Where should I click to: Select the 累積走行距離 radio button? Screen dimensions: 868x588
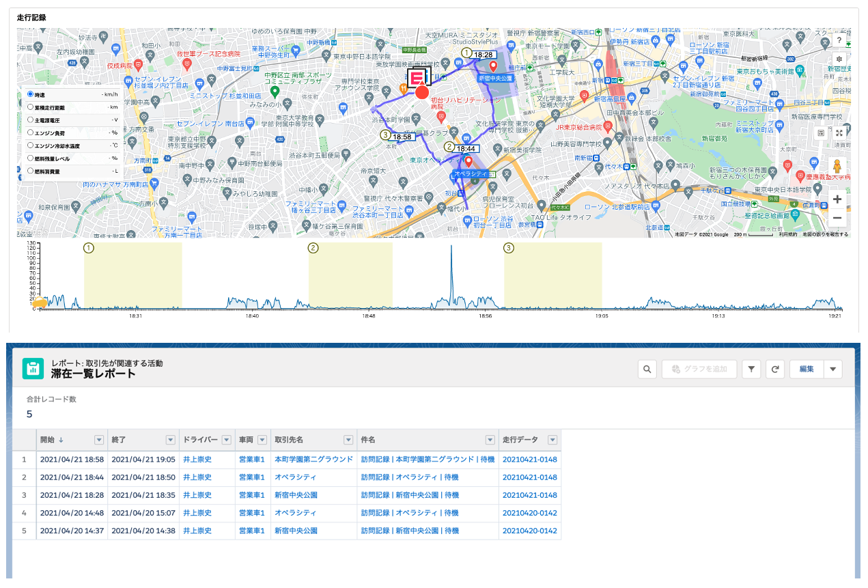tap(30, 107)
